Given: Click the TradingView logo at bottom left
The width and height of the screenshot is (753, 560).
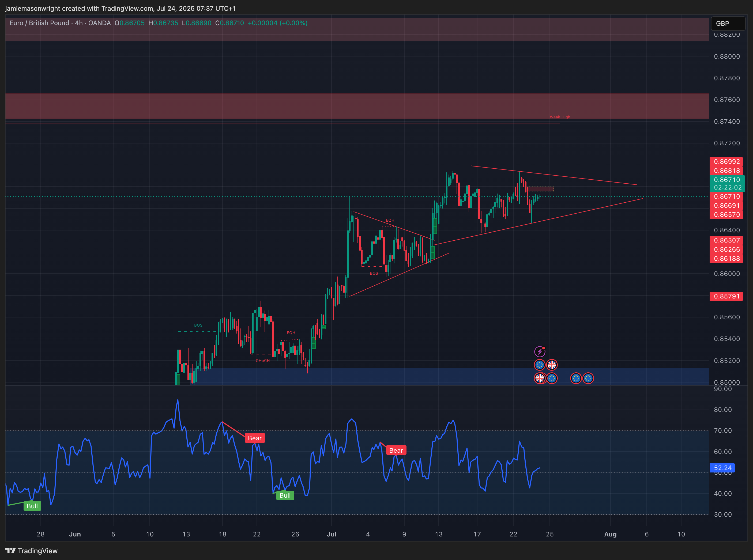Looking at the screenshot, I should coord(32,551).
